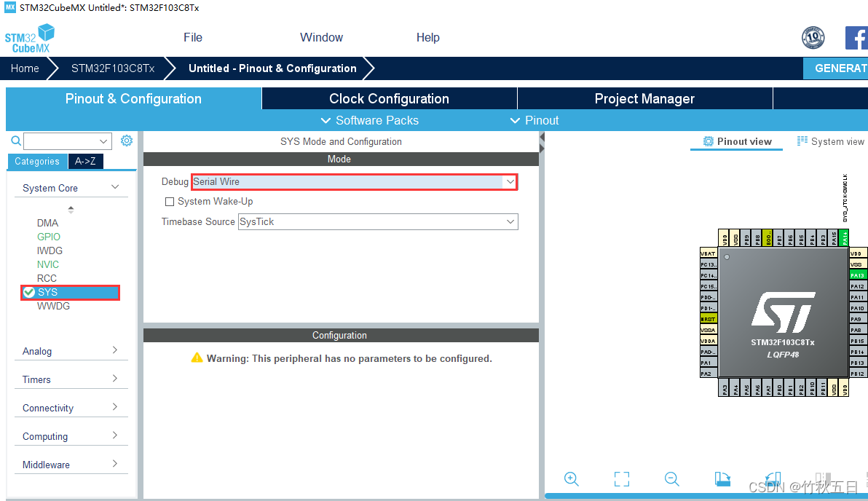Switch to the A->Z tab
Image resolution: width=868 pixels, height=501 pixels.
tap(85, 161)
